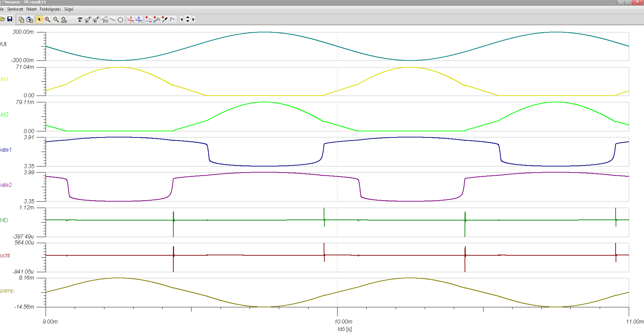Toggle the grid dots button

coord(72,20)
